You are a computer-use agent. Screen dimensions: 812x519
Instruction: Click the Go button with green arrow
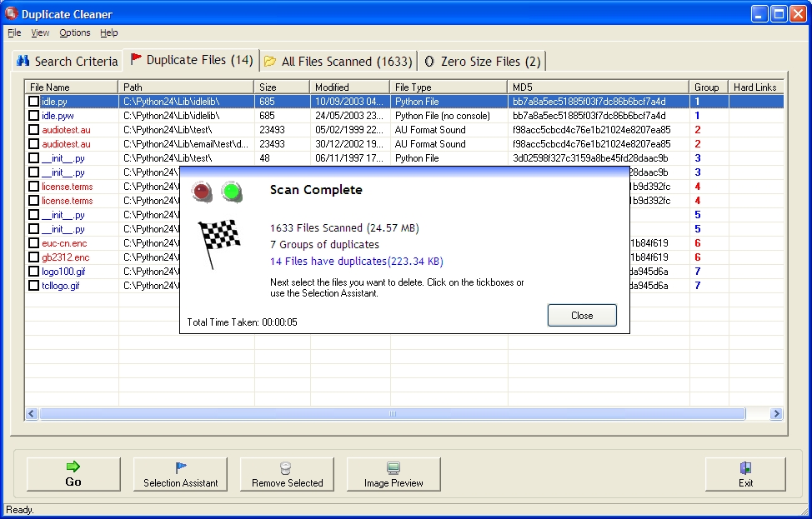(x=73, y=474)
